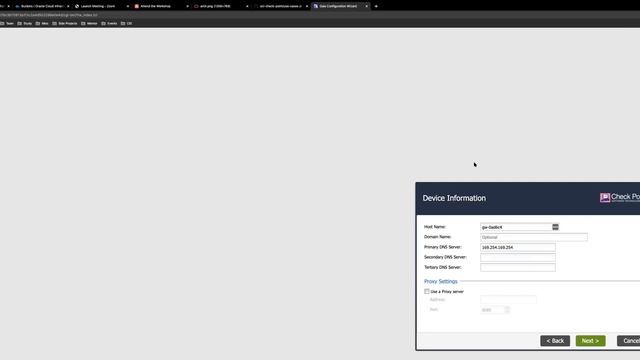Switch to the Oracle Cloud Buckets tab

42,6
